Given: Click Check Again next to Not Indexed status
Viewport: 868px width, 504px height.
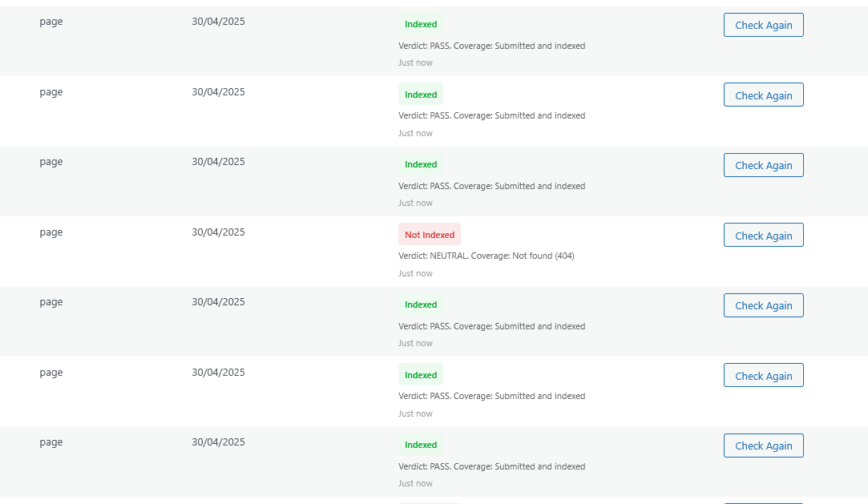Looking at the screenshot, I should pyautogui.click(x=763, y=235).
